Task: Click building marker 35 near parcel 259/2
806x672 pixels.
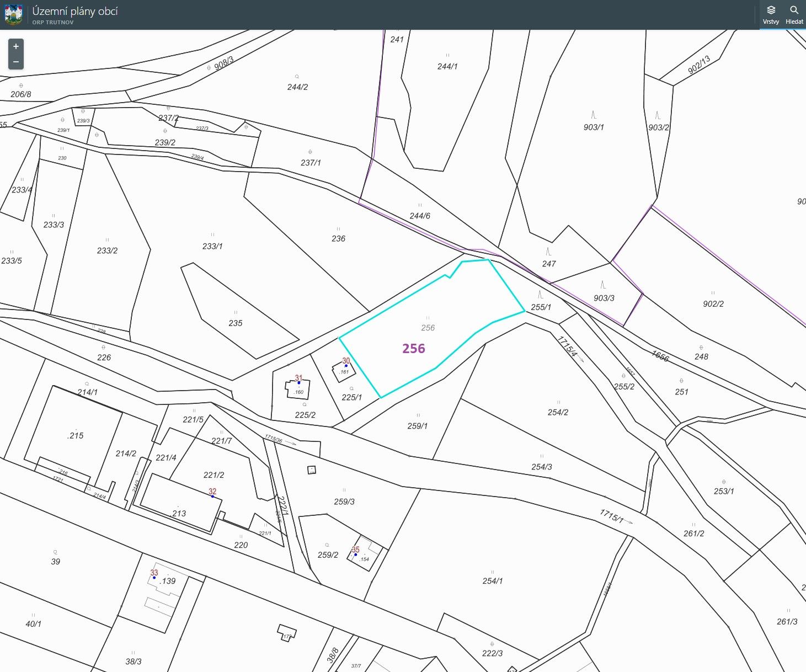Action: [356, 554]
